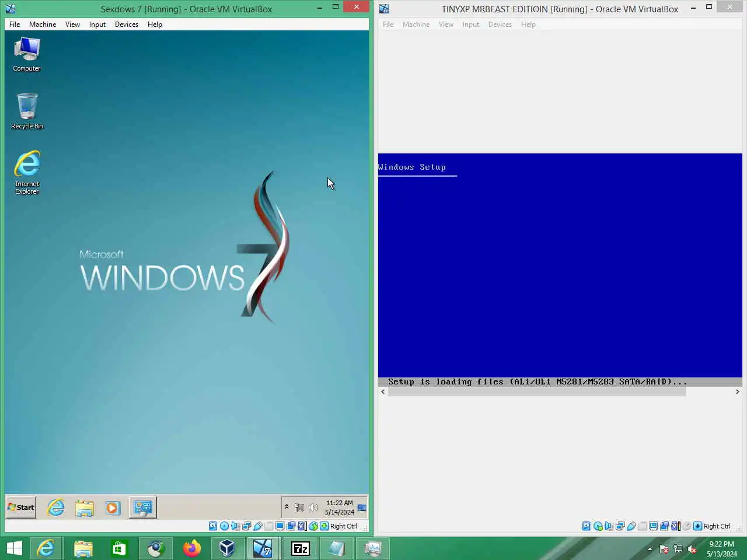The height and width of the screenshot is (560, 747).
Task: Click the guest Windows 7 Start button
Action: coord(21,508)
